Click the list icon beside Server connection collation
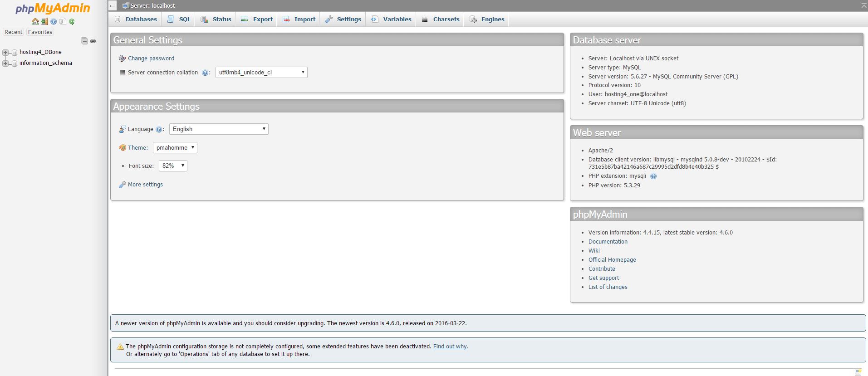Screen dimensions: 868x376 pyautogui.click(x=122, y=73)
